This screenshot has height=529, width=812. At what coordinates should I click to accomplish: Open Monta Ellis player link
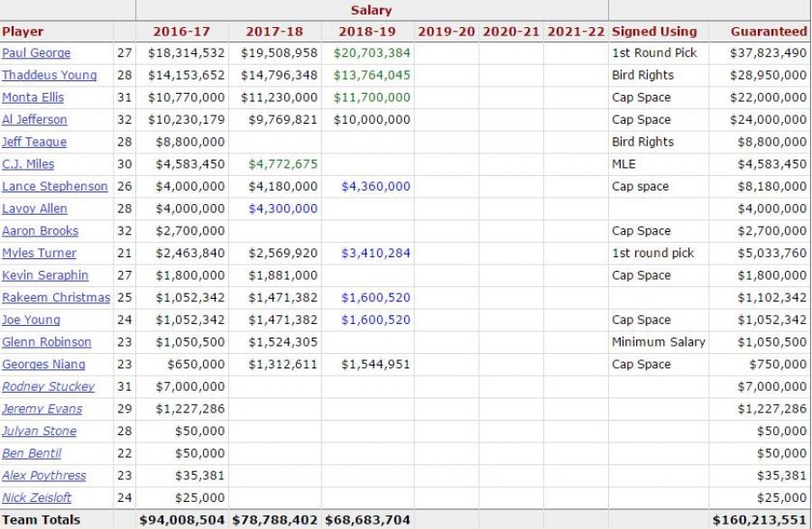pos(33,97)
